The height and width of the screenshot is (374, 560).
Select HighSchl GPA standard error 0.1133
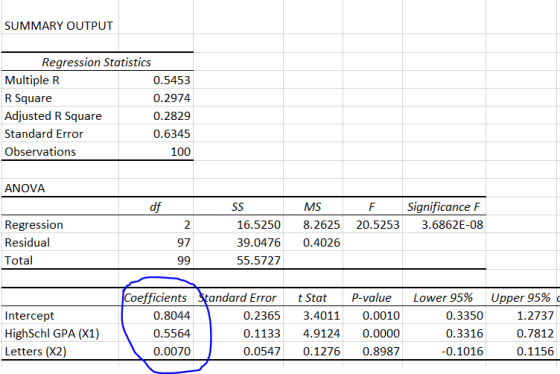(262, 333)
